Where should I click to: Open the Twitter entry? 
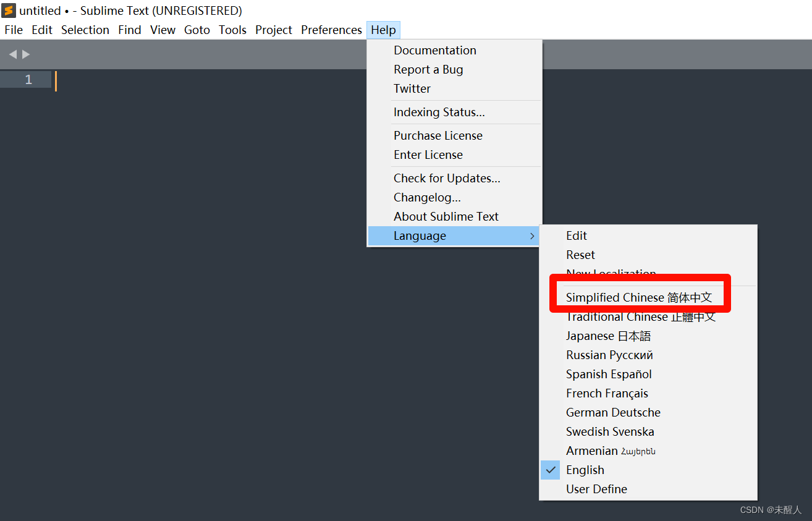click(x=455, y=88)
